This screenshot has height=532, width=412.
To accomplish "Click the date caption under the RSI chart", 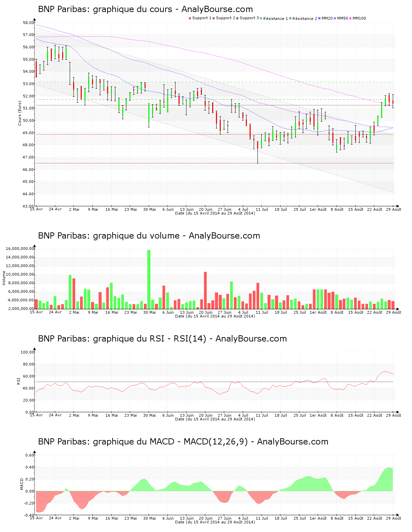I will click(215, 419).
